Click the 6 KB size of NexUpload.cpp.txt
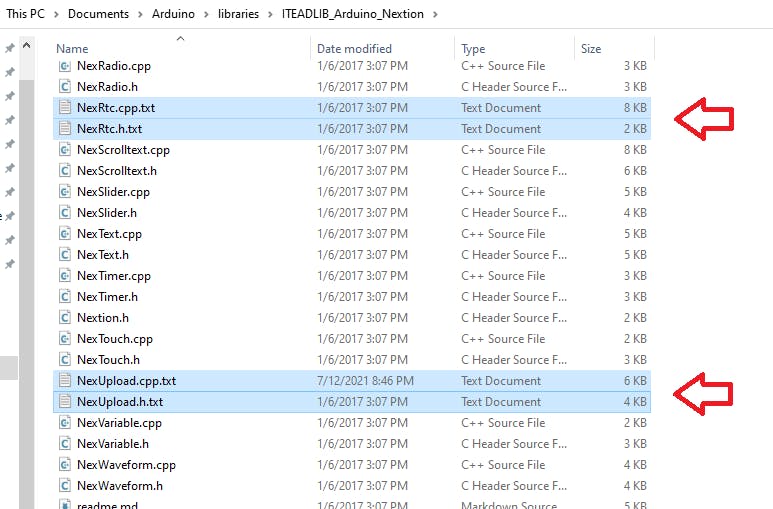The height and width of the screenshot is (509, 773). coord(635,381)
